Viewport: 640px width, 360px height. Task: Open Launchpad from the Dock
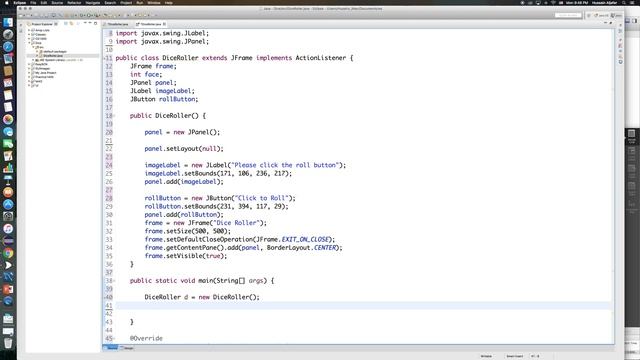[x=8, y=35]
